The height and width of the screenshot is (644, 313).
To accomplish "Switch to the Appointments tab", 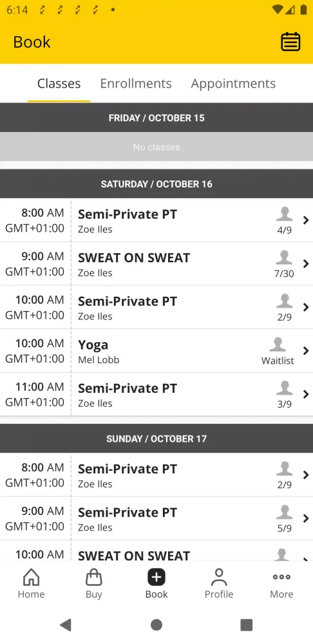I will coord(233,84).
